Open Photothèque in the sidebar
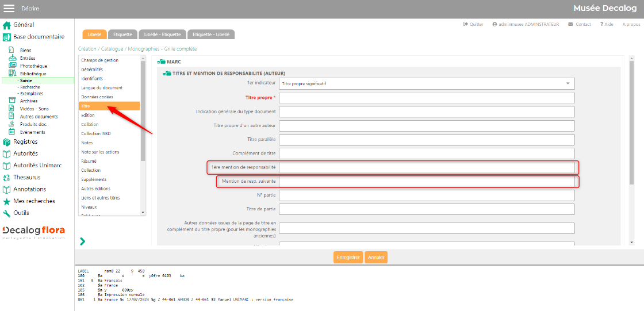Image resolution: width=644 pixels, height=311 pixels. [x=33, y=66]
